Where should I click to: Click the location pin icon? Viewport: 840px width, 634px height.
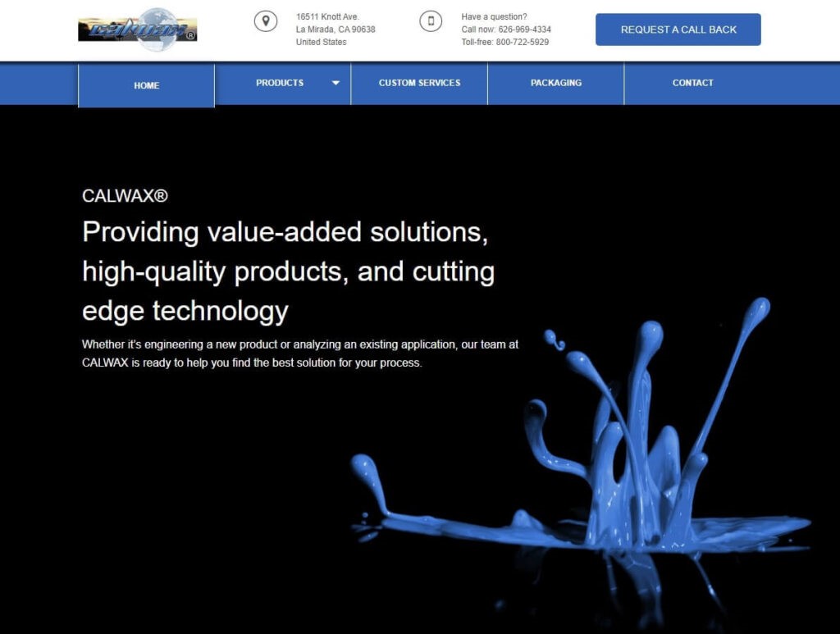[x=265, y=21]
